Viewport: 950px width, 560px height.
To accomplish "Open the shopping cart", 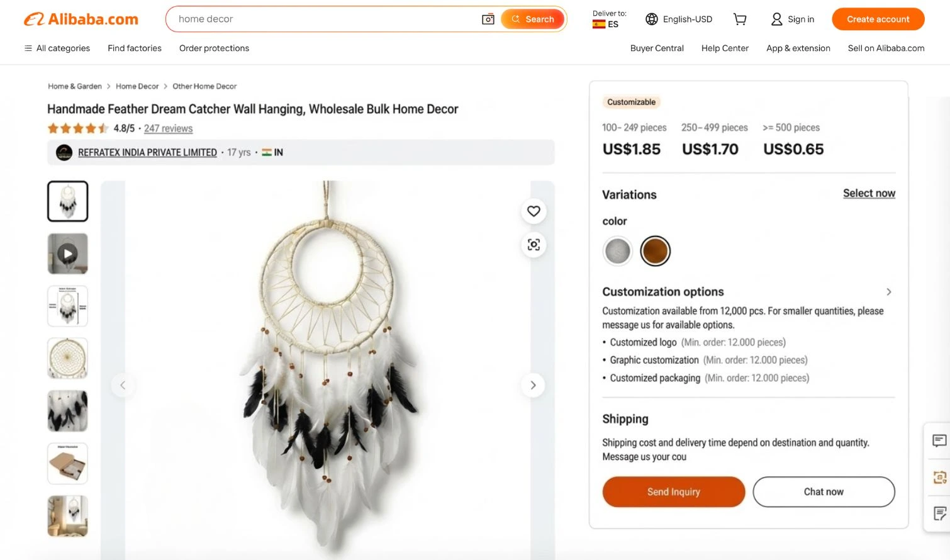I will pos(740,20).
